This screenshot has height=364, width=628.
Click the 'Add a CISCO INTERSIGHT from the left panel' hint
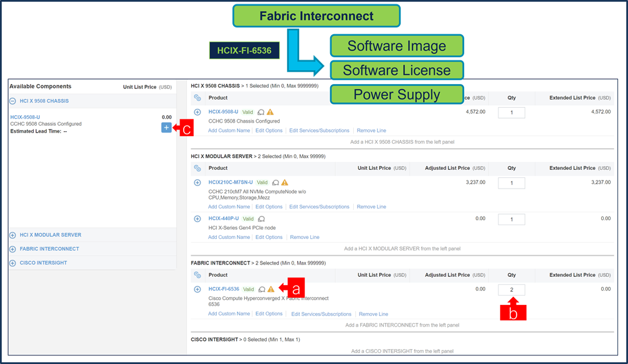[x=402, y=351]
